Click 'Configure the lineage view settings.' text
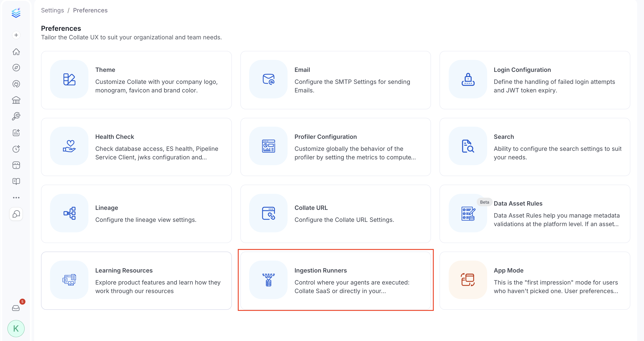The height and width of the screenshot is (341, 644). pyautogui.click(x=146, y=220)
